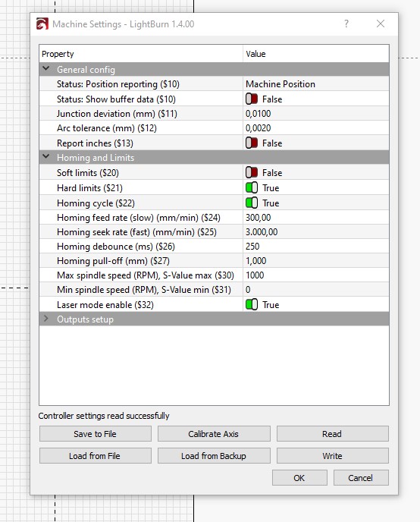Click status text Controller settings read successfully
Viewport: 420px width, 522px height.
click(x=104, y=416)
